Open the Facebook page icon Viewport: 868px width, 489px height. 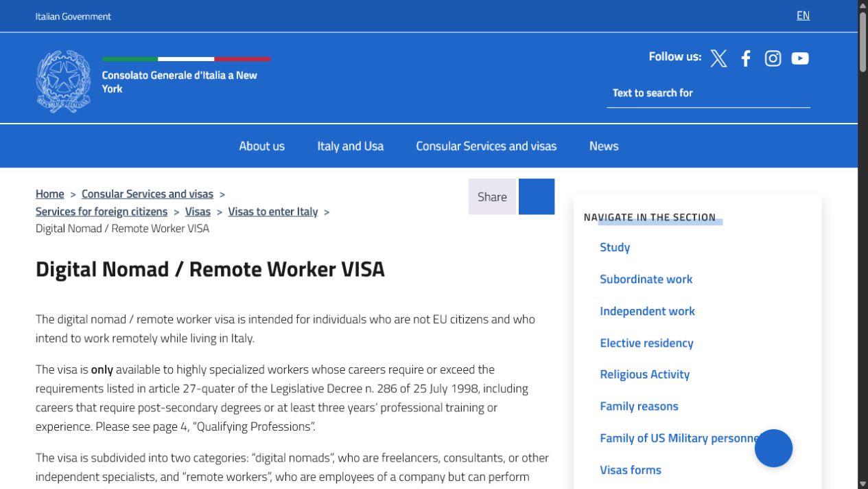pos(746,58)
